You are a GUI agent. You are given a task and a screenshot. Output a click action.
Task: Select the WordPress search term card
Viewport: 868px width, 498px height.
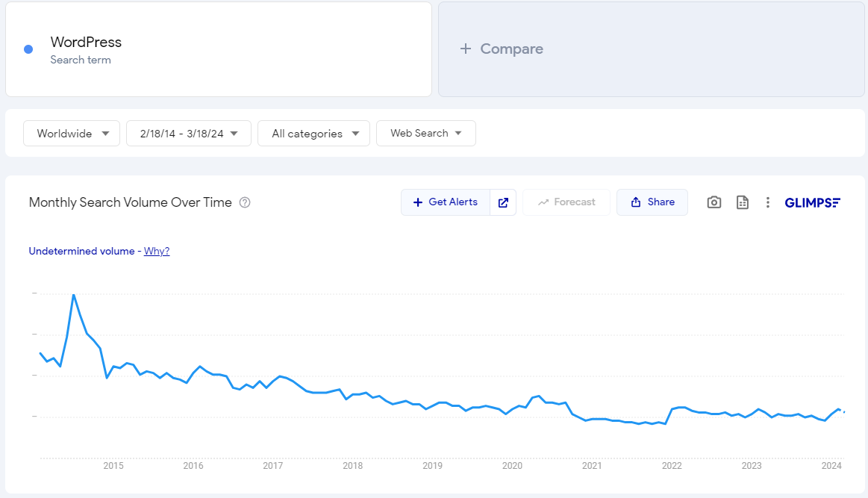[x=218, y=49]
